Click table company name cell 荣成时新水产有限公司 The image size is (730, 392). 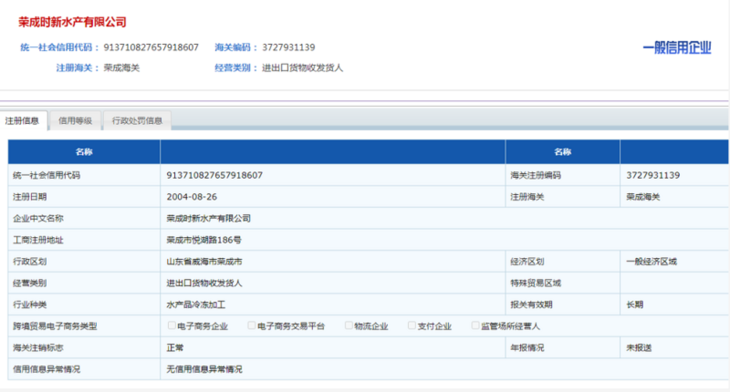(x=209, y=218)
